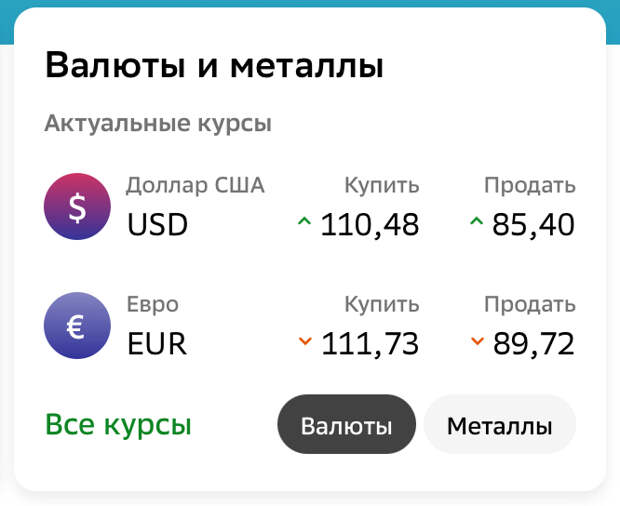Image resolution: width=620 pixels, height=506 pixels.
Task: Select the USD currency code
Action: (x=157, y=225)
